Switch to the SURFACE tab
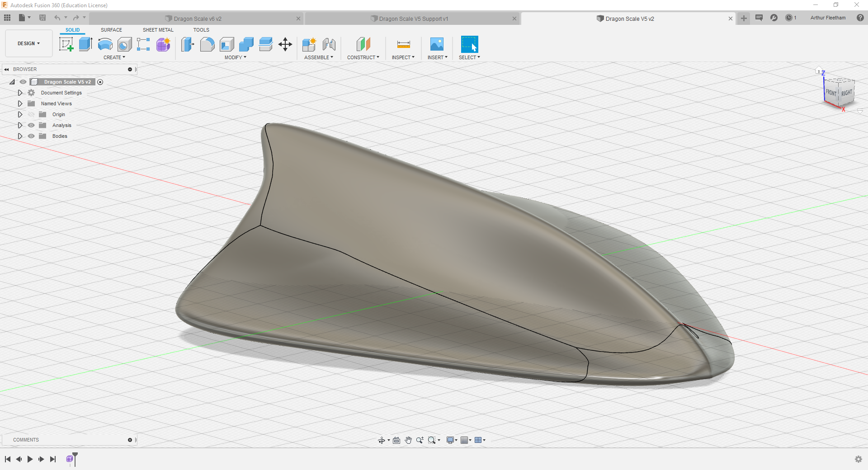The width and height of the screenshot is (868, 470). coord(111,30)
